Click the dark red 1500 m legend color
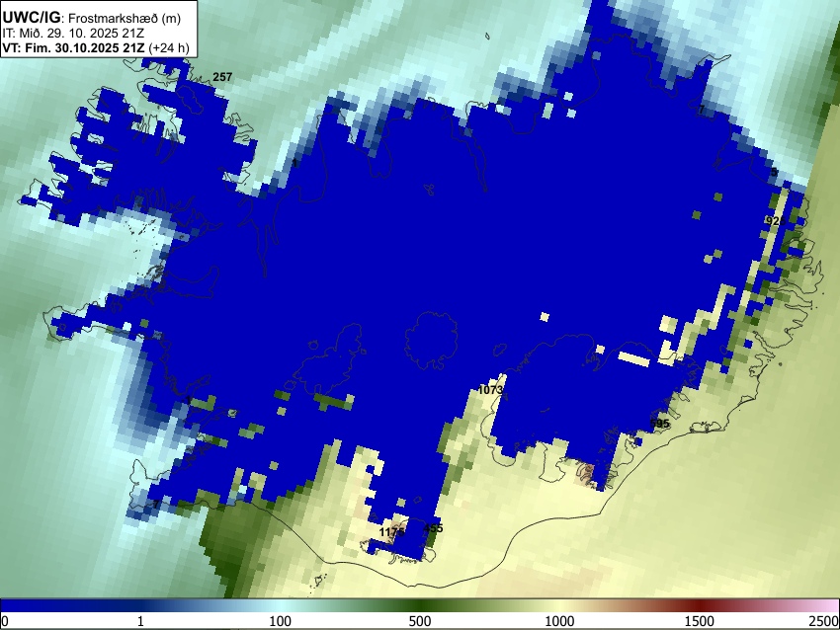840x630 pixels. pos(699,605)
